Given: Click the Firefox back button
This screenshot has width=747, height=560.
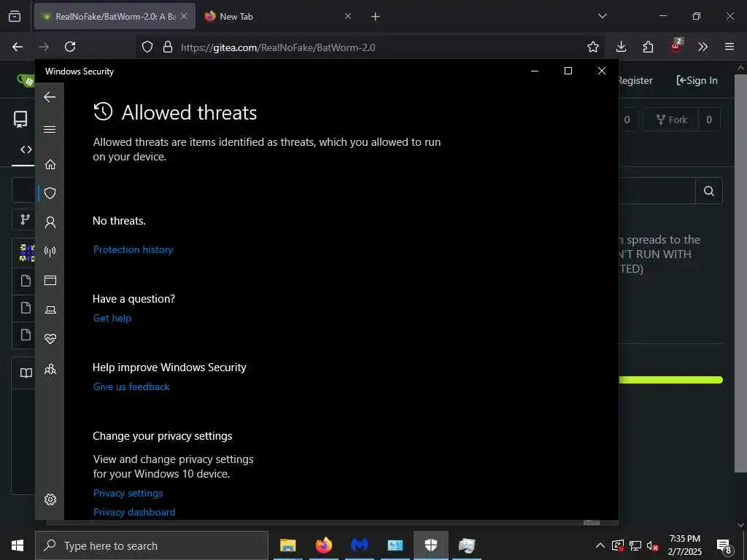Looking at the screenshot, I should point(18,47).
